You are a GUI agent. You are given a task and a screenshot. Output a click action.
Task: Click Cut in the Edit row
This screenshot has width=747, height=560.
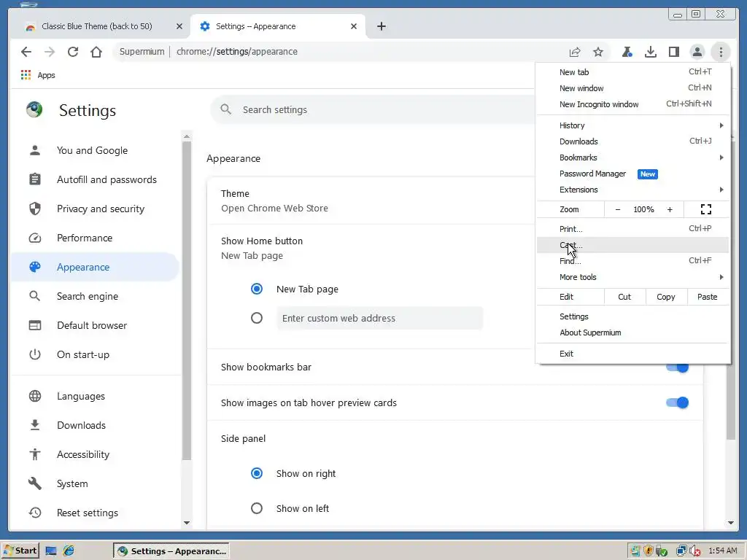coord(624,297)
